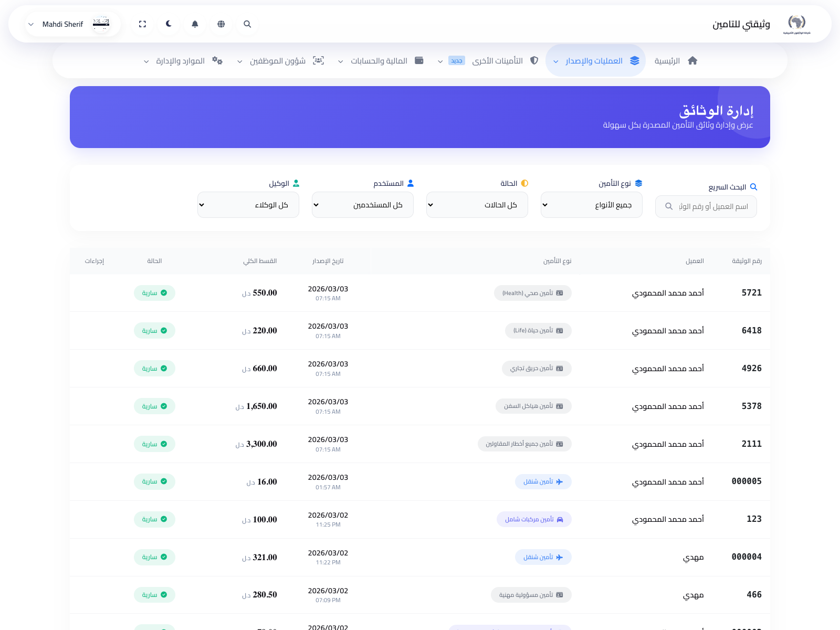Open the كل الوكلاء agent dropdown
This screenshot has width=840, height=630.
[x=248, y=205]
